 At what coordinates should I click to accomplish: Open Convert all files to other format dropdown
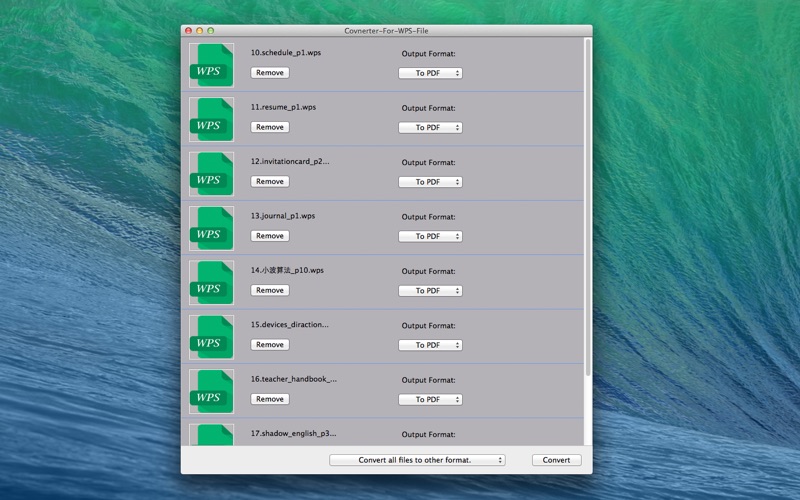pyautogui.click(x=417, y=460)
